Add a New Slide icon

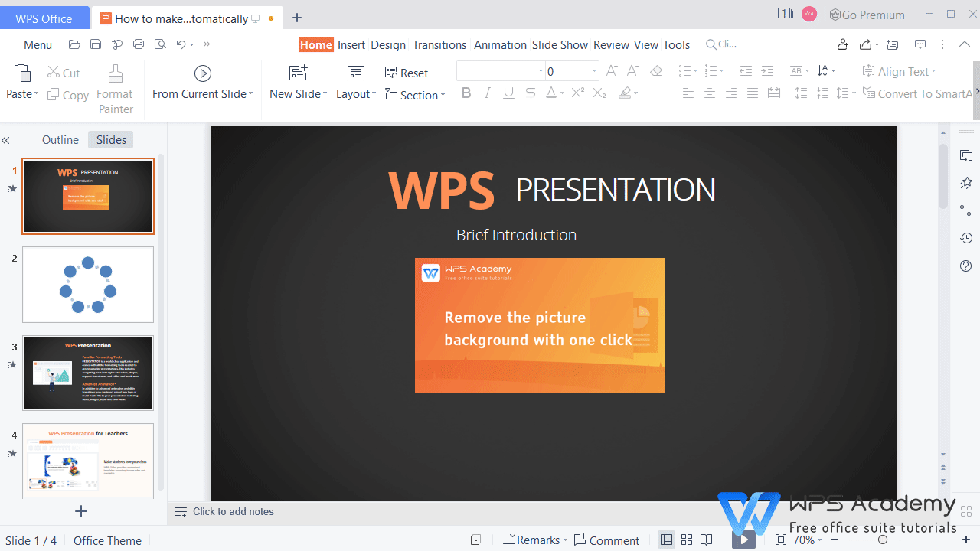point(298,73)
